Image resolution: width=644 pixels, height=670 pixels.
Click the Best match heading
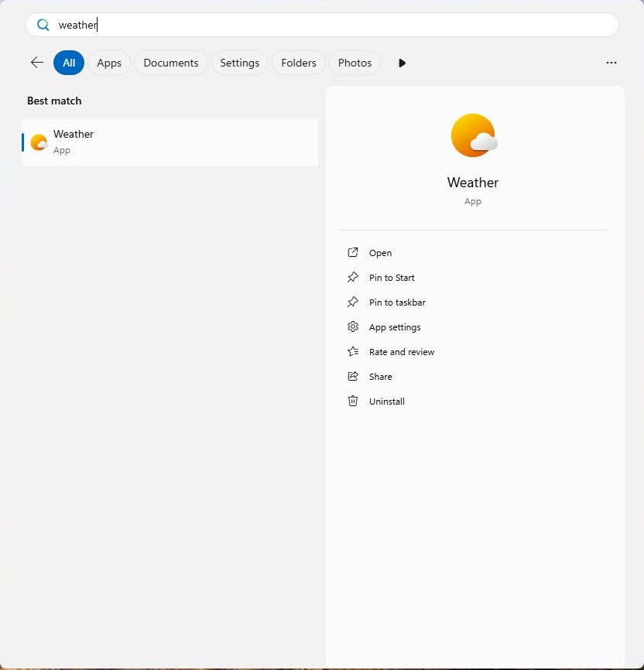[54, 101]
